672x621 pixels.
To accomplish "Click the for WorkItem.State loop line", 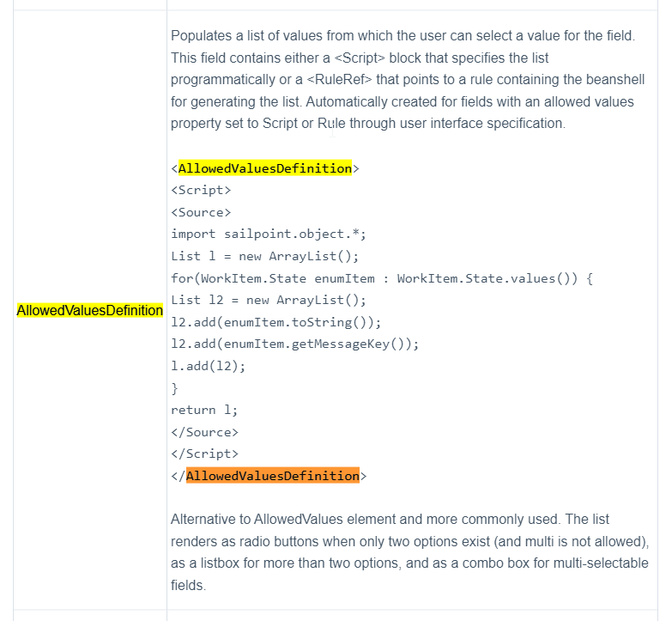I will [x=382, y=278].
